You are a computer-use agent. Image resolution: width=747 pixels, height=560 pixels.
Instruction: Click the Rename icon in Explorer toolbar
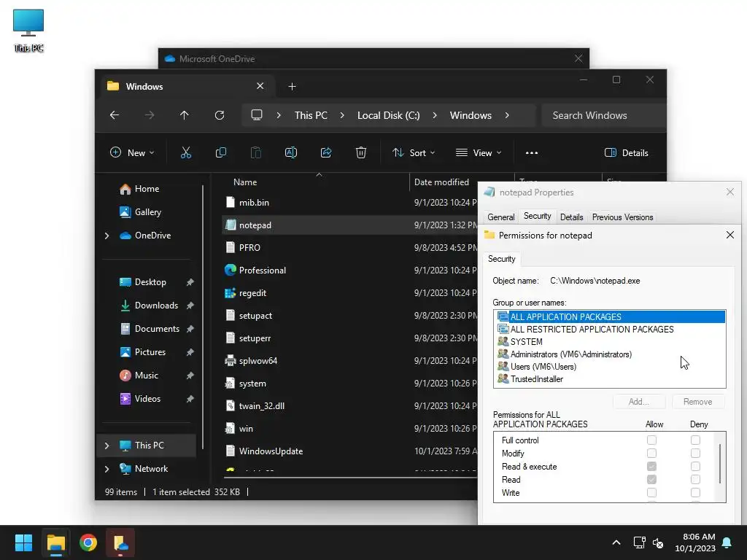tap(290, 152)
